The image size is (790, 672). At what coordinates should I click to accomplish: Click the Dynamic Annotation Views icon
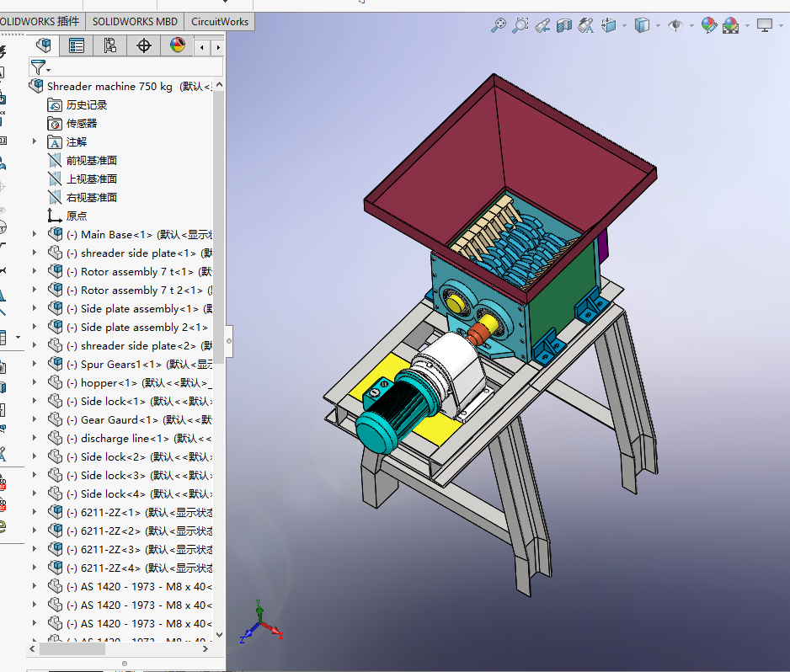[585, 25]
